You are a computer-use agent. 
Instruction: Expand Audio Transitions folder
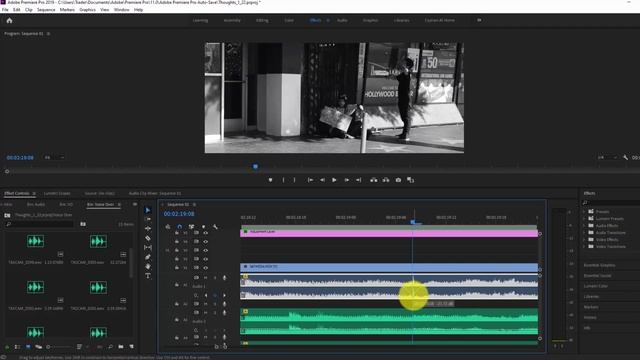click(584, 232)
